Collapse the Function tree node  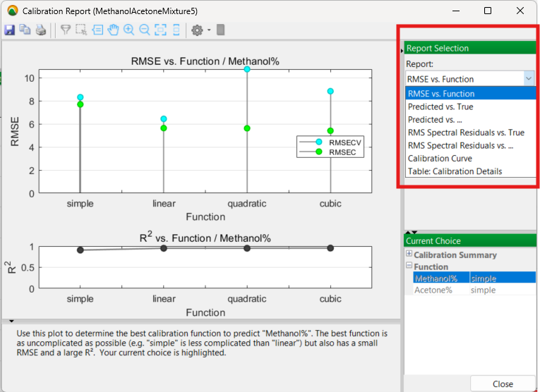pyautogui.click(x=409, y=267)
